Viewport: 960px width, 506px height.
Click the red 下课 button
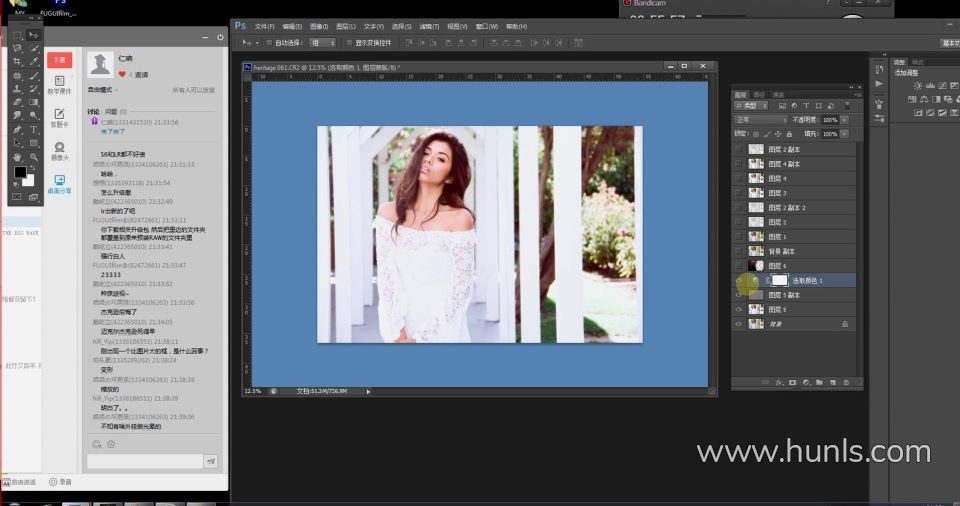(x=59, y=60)
